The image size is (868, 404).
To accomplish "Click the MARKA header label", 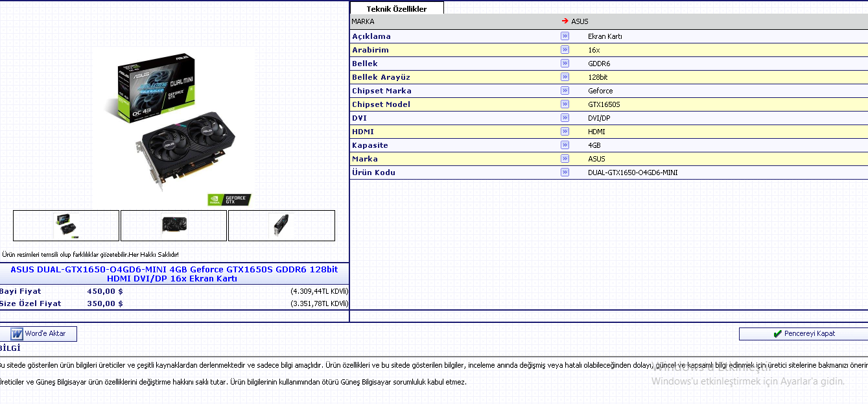I will point(363,21).
